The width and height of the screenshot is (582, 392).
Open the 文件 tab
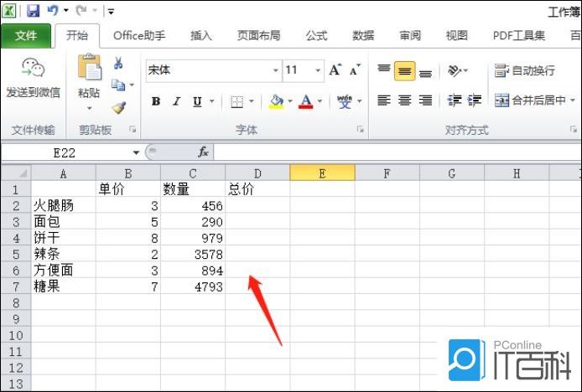[26, 36]
